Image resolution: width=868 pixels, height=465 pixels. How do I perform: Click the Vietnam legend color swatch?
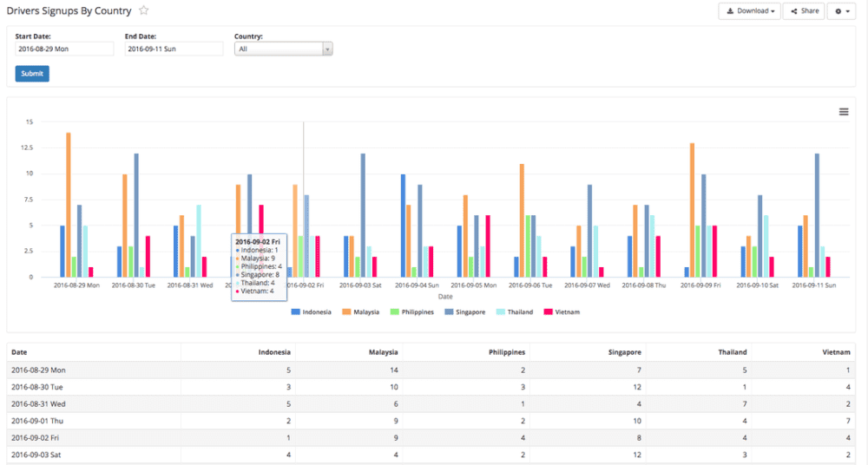tap(548, 312)
